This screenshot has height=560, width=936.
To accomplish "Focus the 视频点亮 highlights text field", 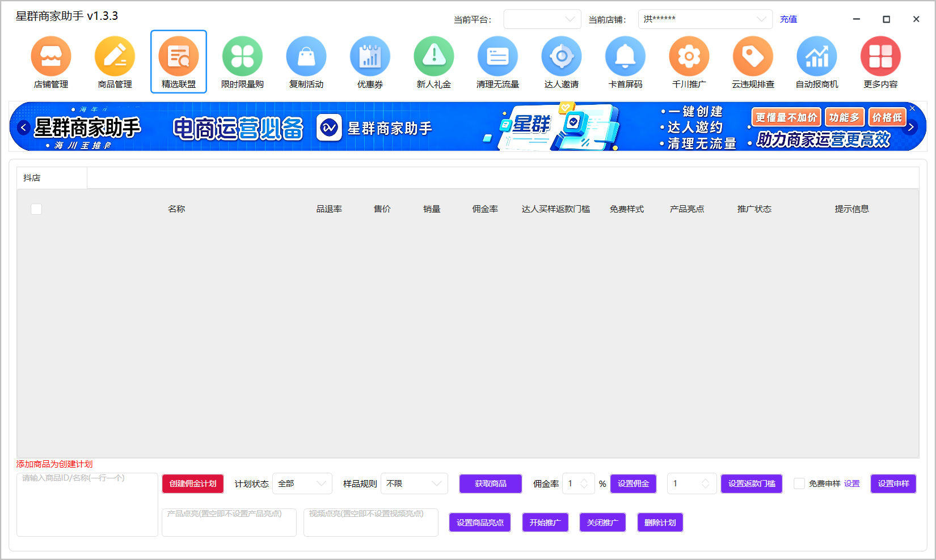I will pyautogui.click(x=371, y=523).
